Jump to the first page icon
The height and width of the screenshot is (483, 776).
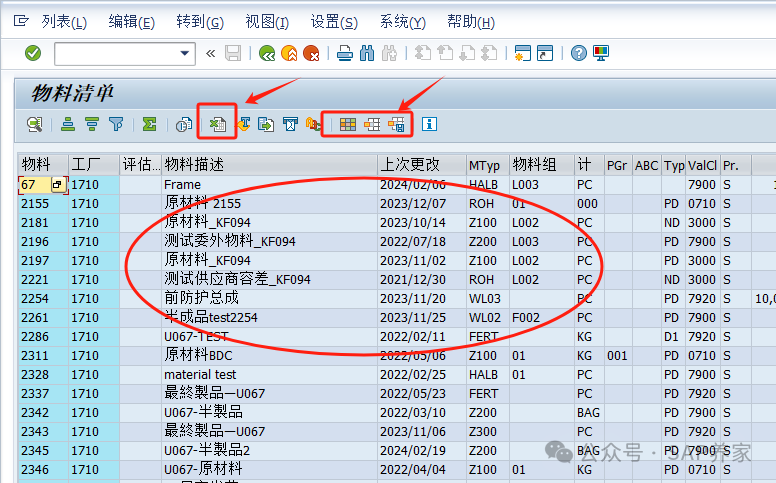point(423,53)
